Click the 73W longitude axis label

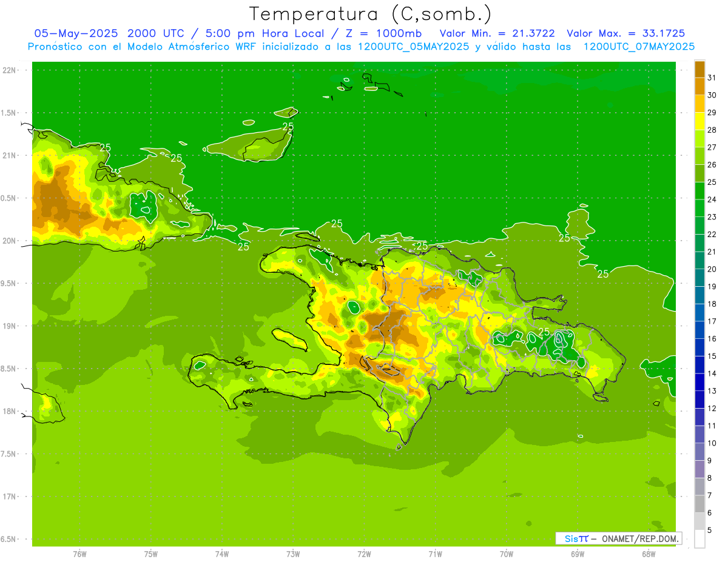click(x=292, y=554)
